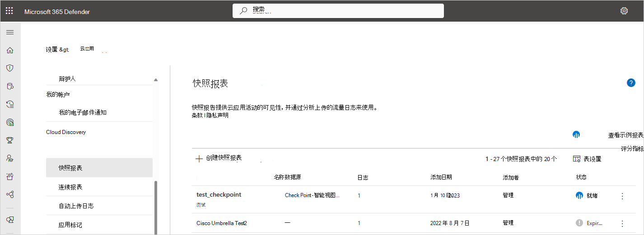Click 云应用 breadcrumb item
644x235 pixels.
[x=87, y=49]
